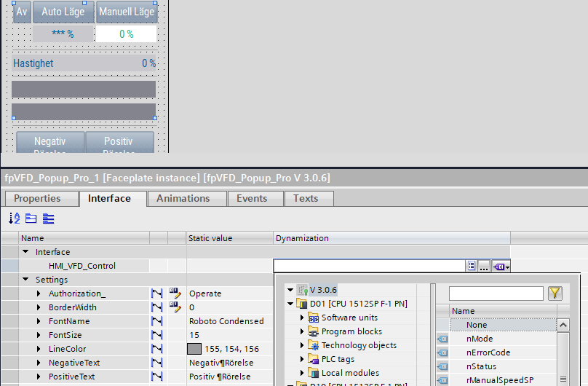Click the D01 CPU device icon
This screenshot has width=588, height=386.
coord(302,304)
